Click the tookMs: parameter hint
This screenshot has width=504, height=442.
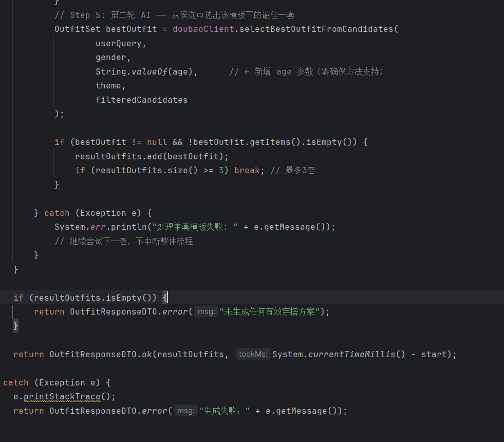click(253, 354)
